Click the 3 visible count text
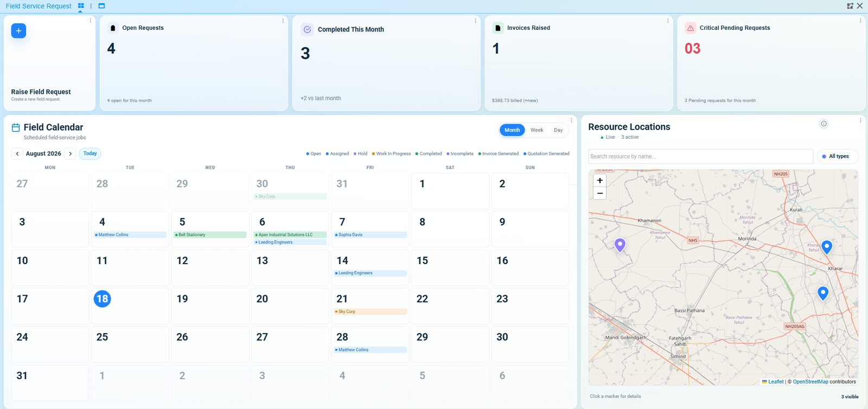 [850, 397]
